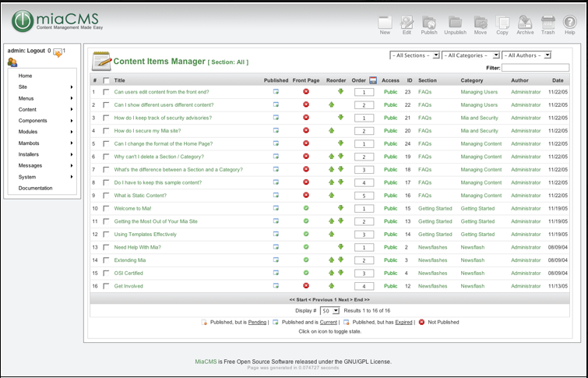Check the select-all checkbox in table header

tap(106, 80)
